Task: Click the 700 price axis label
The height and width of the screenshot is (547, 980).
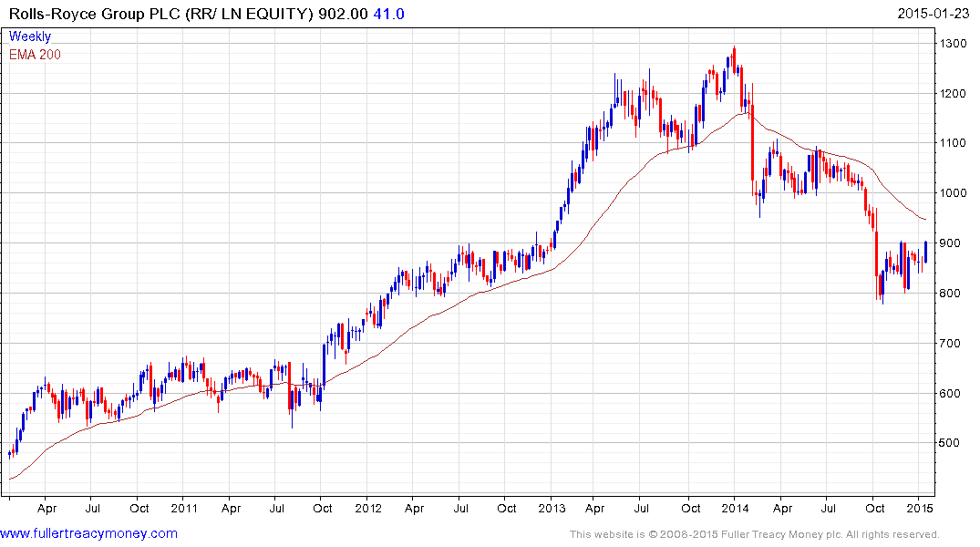Action: pos(949,343)
